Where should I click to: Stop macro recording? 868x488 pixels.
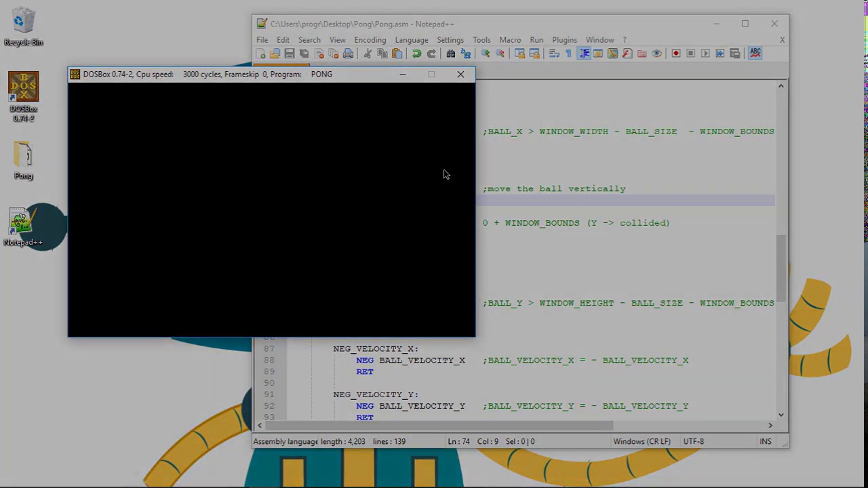coord(690,54)
